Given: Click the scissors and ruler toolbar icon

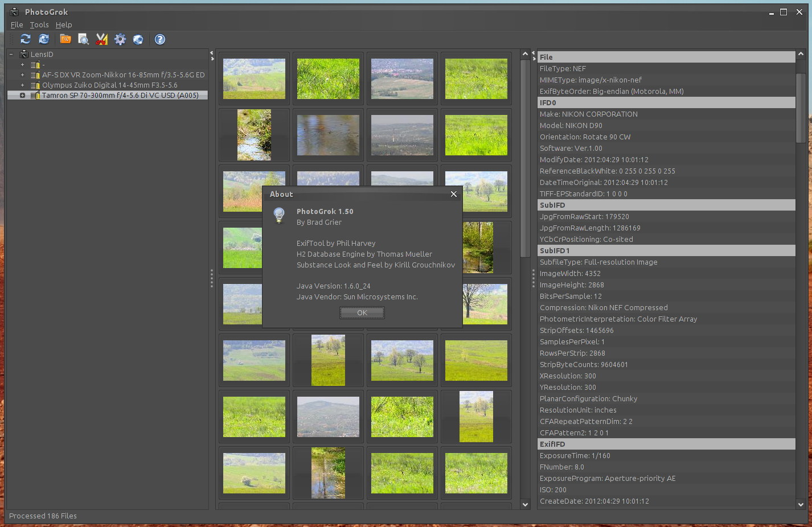Looking at the screenshot, I should point(102,39).
